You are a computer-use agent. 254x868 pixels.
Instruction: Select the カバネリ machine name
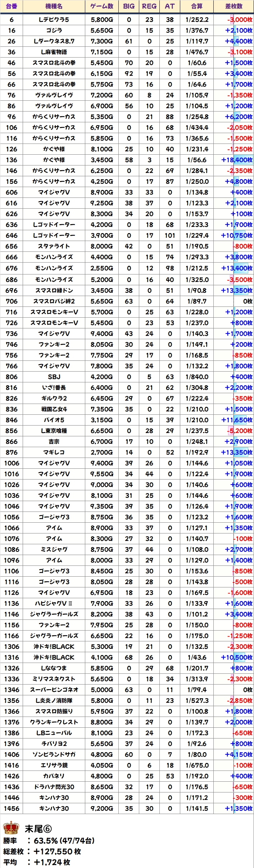(54, 776)
